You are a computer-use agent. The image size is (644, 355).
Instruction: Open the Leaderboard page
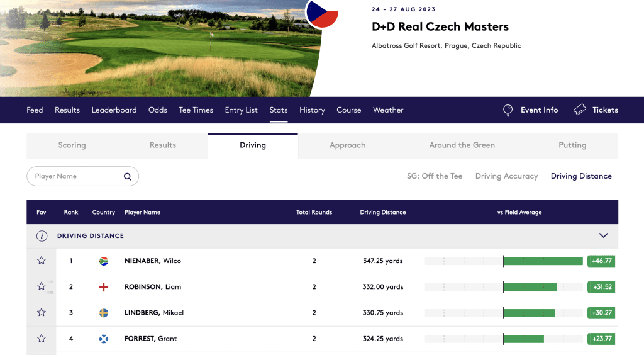[114, 110]
